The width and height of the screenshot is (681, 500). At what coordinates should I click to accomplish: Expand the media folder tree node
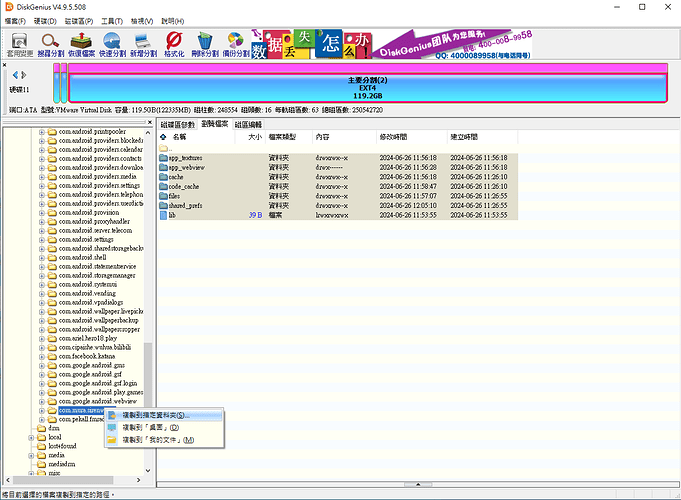coord(31,455)
